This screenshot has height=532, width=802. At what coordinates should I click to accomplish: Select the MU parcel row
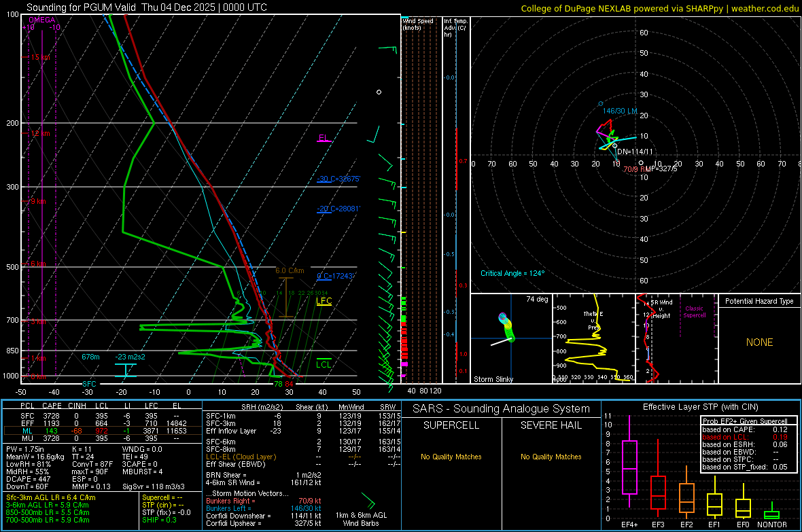pos(103,438)
